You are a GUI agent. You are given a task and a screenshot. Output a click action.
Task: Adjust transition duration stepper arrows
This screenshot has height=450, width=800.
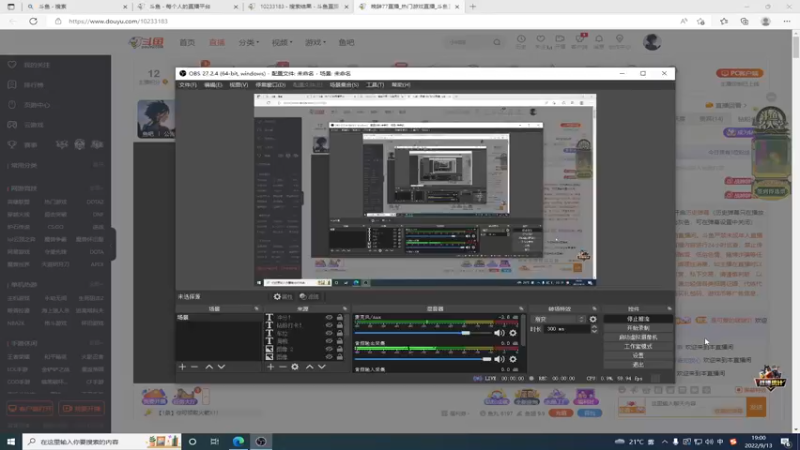click(594, 329)
